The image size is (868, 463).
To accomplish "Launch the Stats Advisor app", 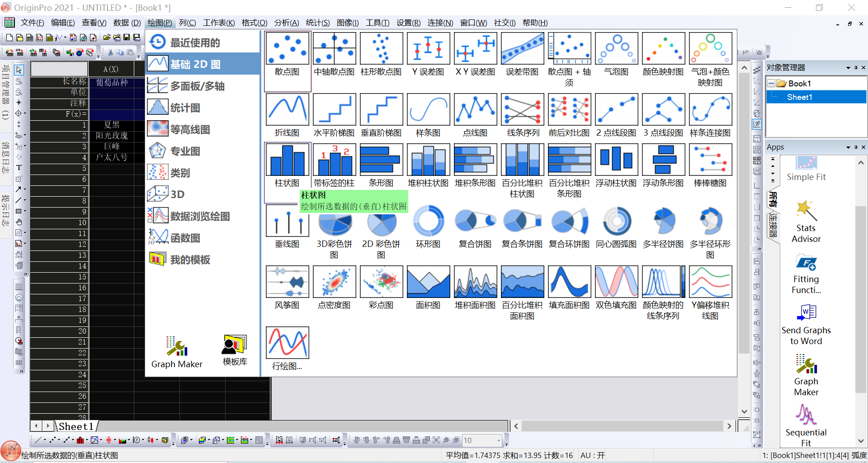I will (806, 222).
